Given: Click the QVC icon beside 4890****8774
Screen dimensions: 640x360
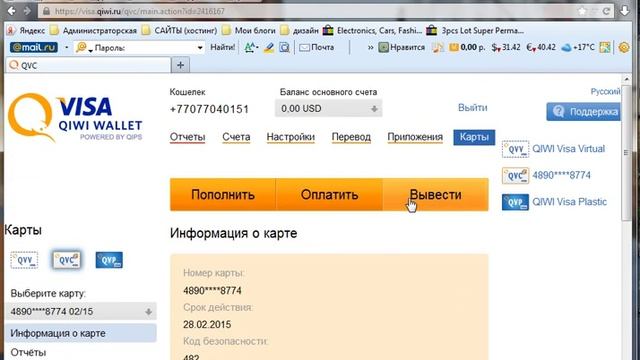Looking at the screenshot, I should tap(515, 176).
